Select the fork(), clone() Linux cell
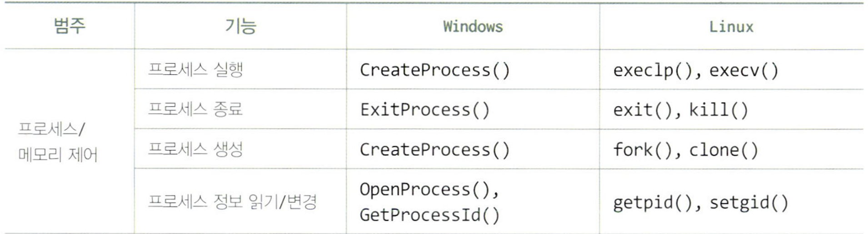868x234 pixels. (685, 150)
